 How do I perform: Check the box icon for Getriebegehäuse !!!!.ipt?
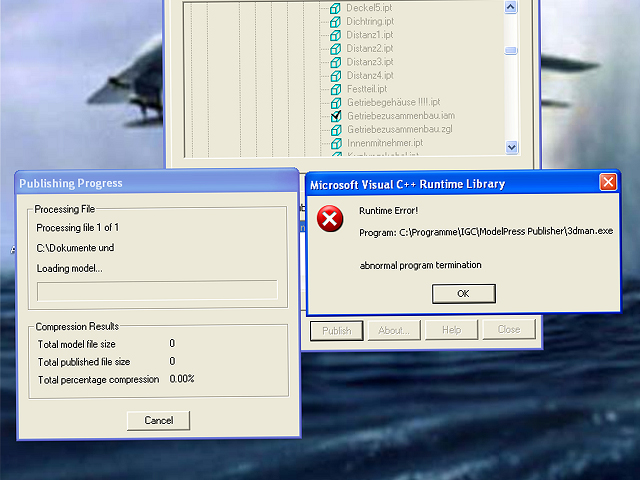[336, 102]
